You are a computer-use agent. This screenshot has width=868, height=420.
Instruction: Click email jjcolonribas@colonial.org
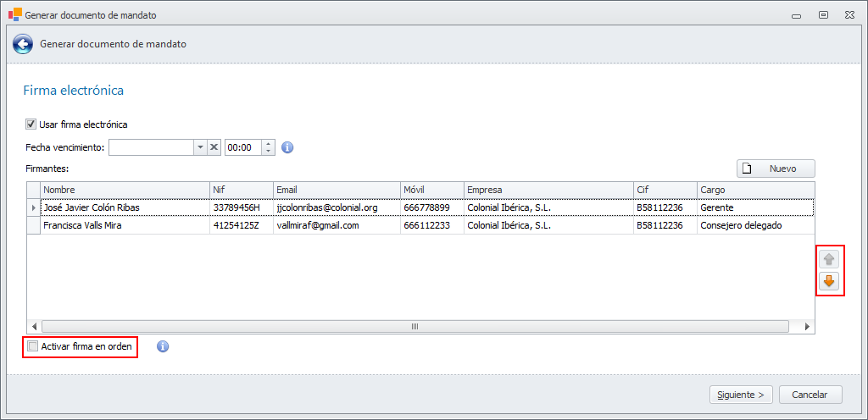pyautogui.click(x=337, y=207)
